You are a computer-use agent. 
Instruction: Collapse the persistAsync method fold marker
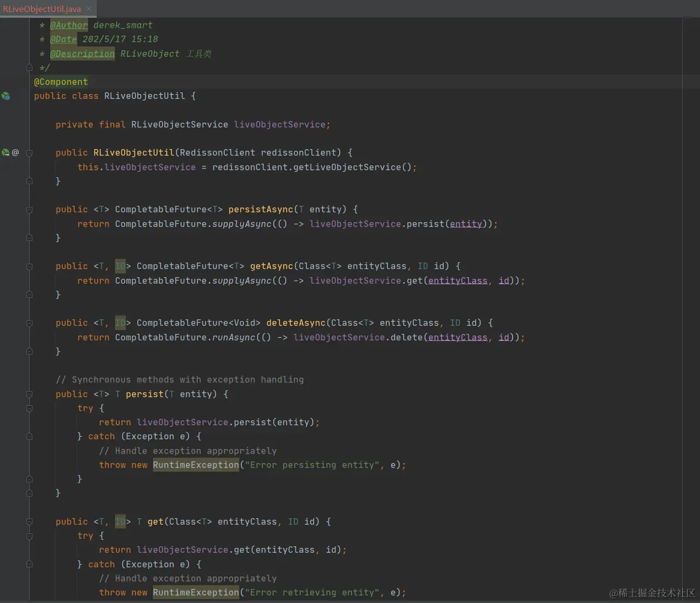point(29,210)
